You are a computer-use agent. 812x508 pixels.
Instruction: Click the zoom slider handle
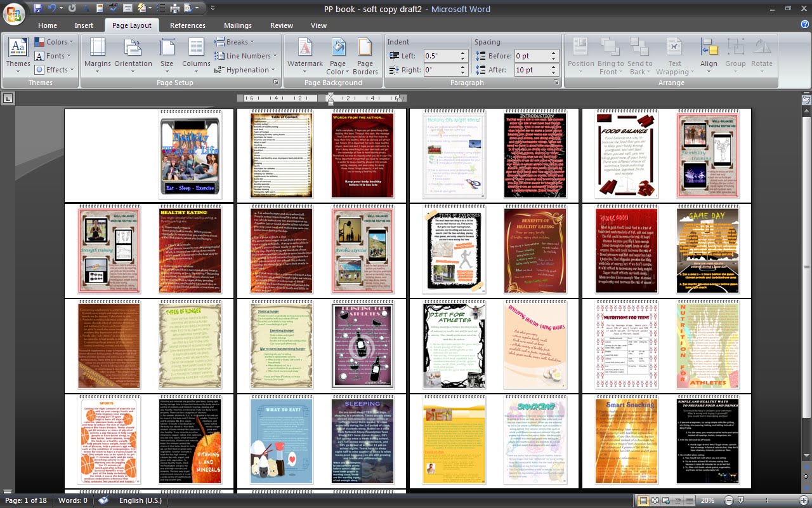tap(740, 500)
